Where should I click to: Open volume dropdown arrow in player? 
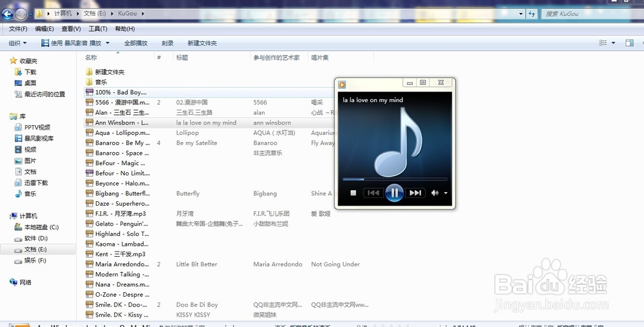click(446, 193)
